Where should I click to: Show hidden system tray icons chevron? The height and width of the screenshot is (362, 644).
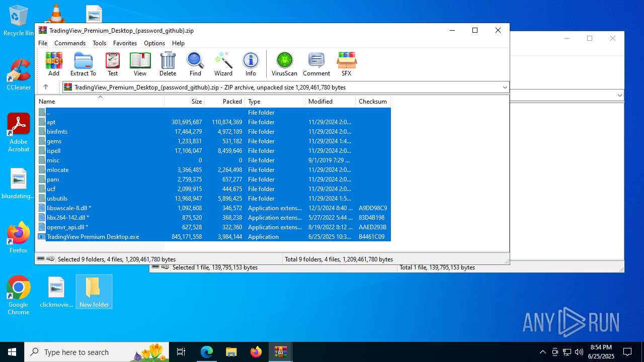(542, 352)
